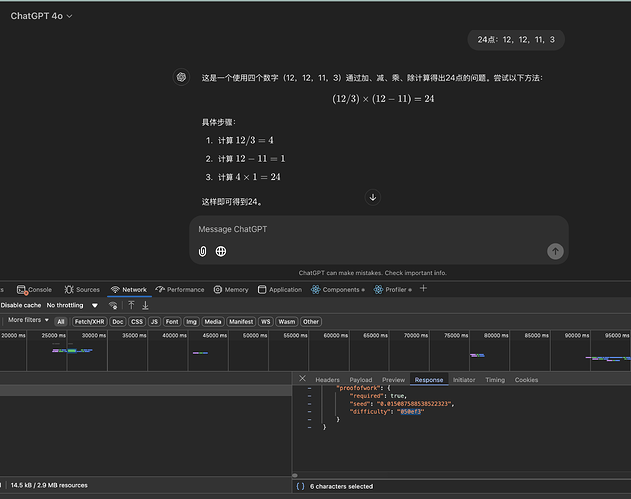Open the React Components tab
This screenshot has width=631, height=499.
click(338, 290)
